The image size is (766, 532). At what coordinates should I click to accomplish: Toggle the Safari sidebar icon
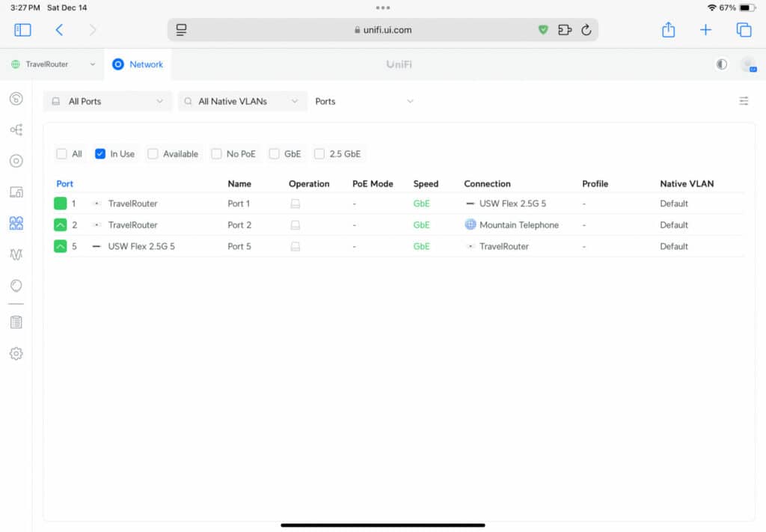[x=22, y=30]
